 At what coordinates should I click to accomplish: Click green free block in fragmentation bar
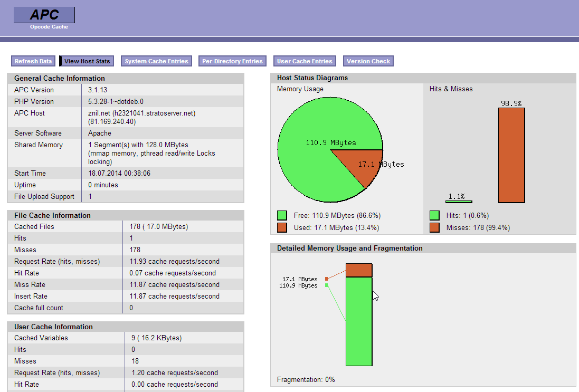(359, 322)
